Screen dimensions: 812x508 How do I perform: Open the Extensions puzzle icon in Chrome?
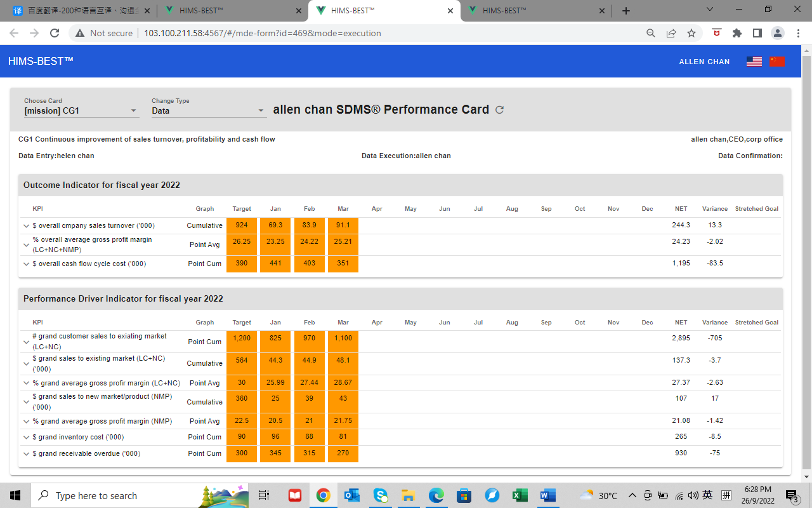point(737,33)
